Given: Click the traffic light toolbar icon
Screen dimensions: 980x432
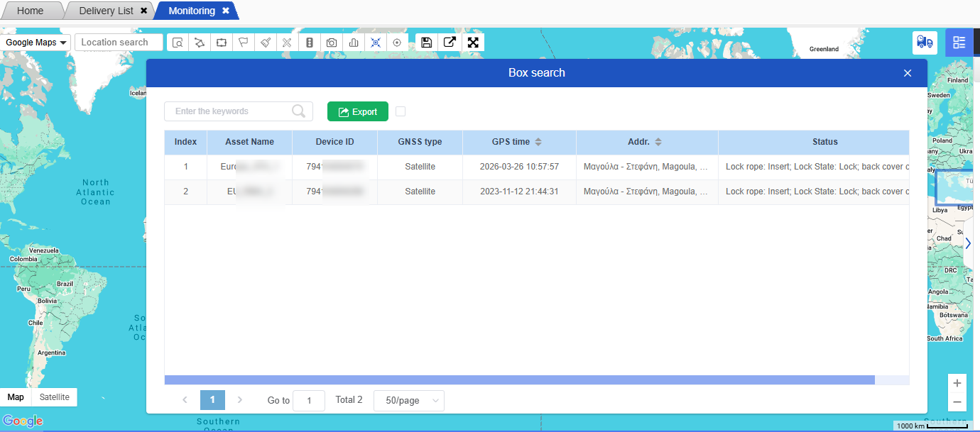Looking at the screenshot, I should (x=309, y=43).
